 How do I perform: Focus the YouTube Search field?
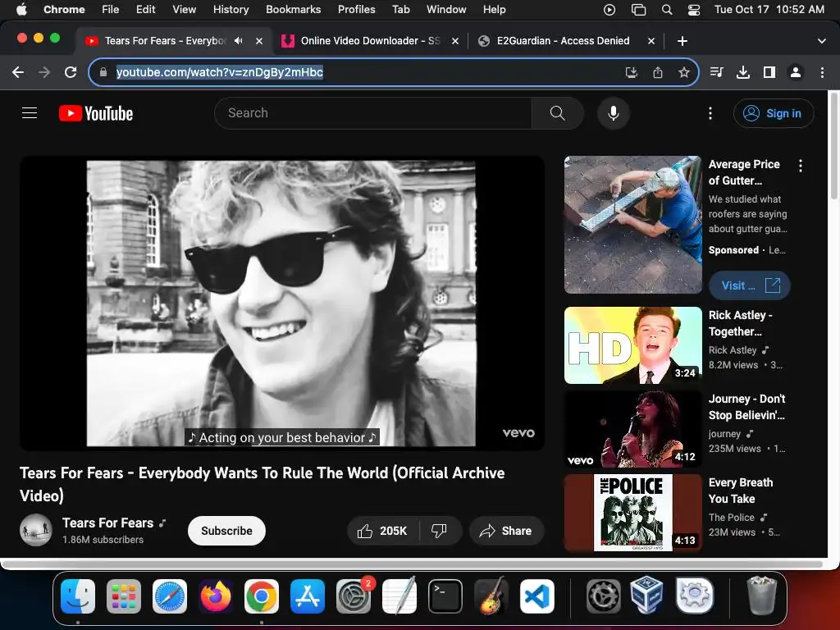[x=374, y=113]
